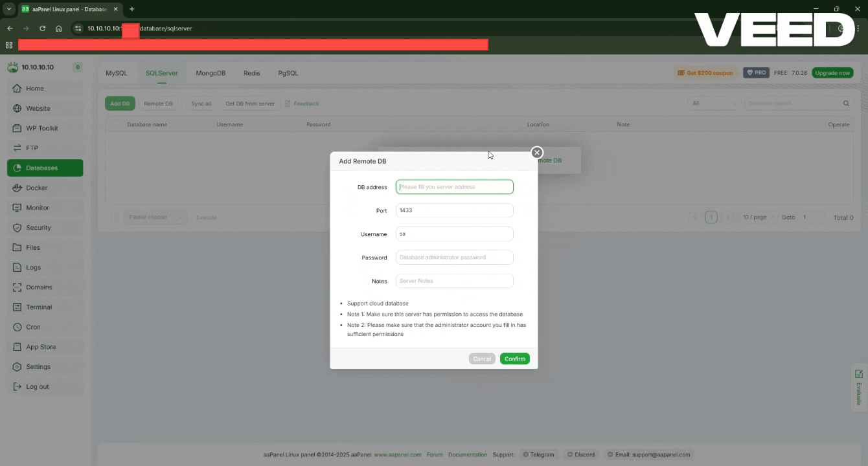Image resolution: width=868 pixels, height=466 pixels.
Task: Open the Terminal sidebar item
Action: [x=45, y=307]
